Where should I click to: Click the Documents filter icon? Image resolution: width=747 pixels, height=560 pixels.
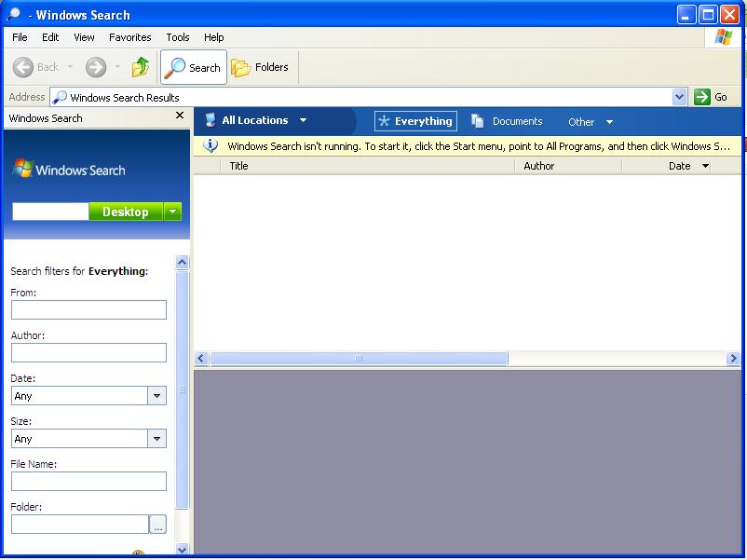(x=478, y=120)
